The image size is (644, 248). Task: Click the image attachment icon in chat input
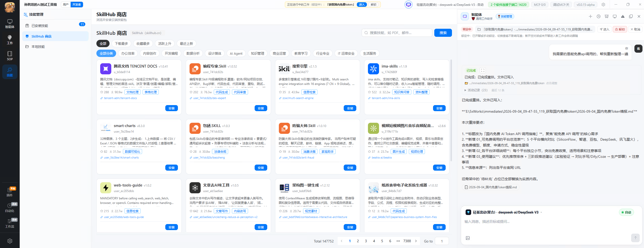(x=468, y=238)
